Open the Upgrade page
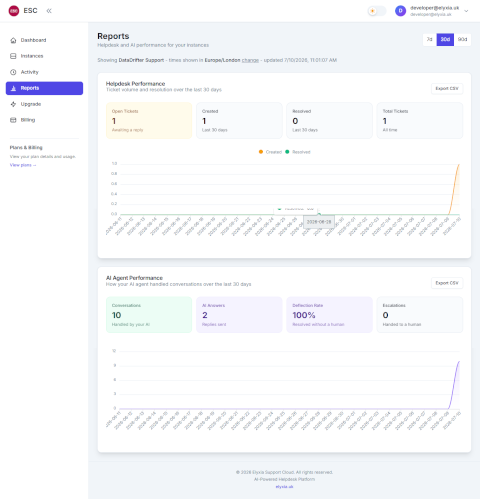Image resolution: width=480 pixels, height=499 pixels. (x=44, y=104)
